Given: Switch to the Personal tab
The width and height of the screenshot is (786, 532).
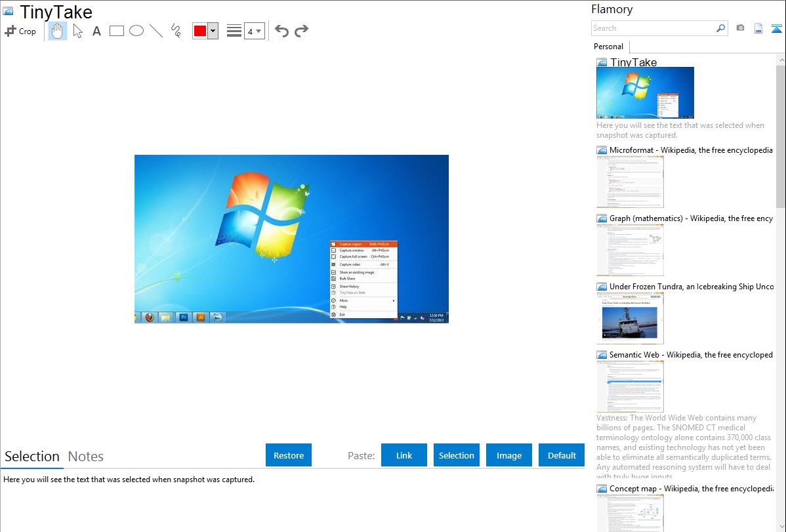Looking at the screenshot, I should [x=609, y=47].
